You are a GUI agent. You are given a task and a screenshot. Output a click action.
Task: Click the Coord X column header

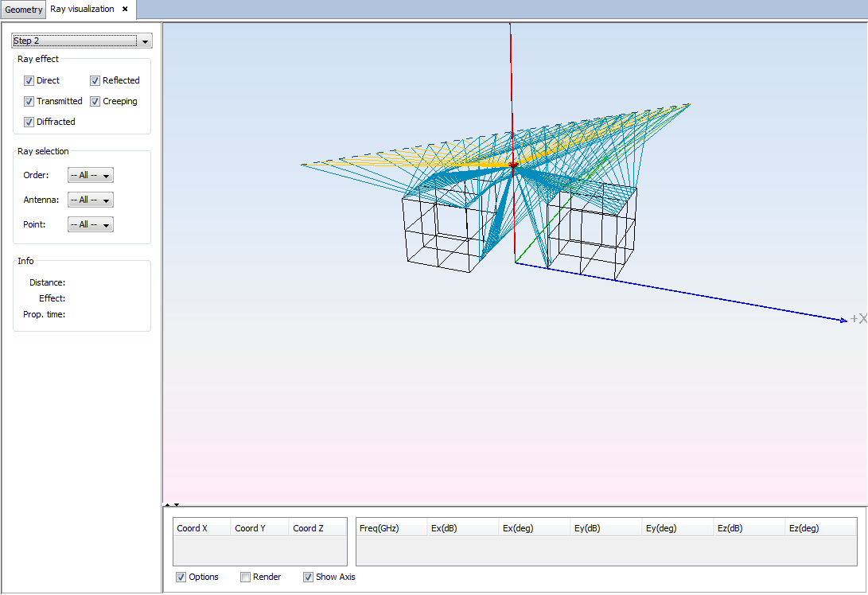(x=202, y=528)
